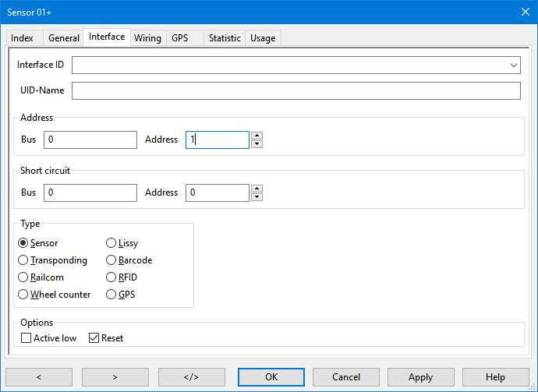
Task: Click into the UID-Name text field
Action: [x=296, y=91]
